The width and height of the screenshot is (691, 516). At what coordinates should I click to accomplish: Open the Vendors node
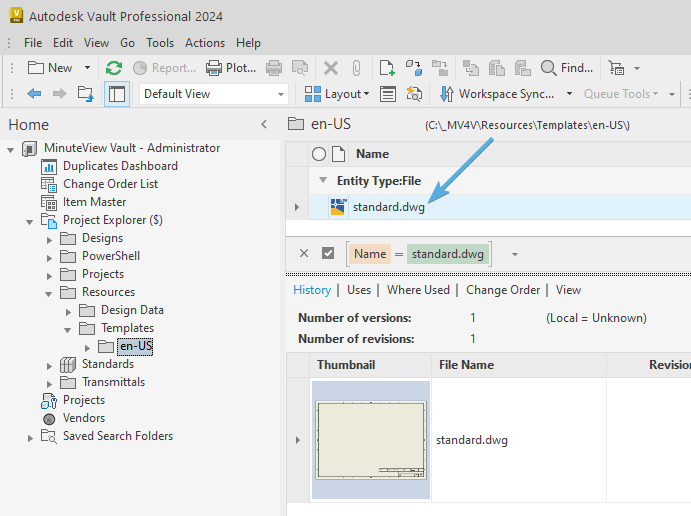(84, 418)
